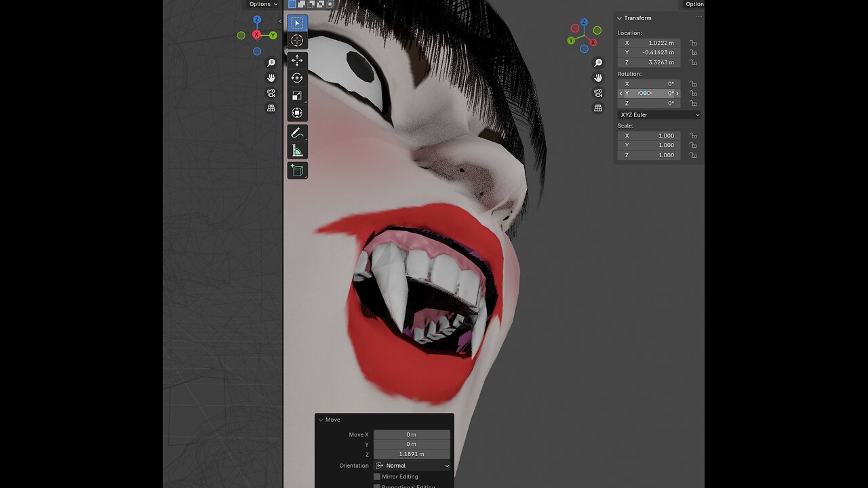Screen dimensions: 868x488
Task: Toggle camera view in wireframe viewport
Action: pos(271,93)
